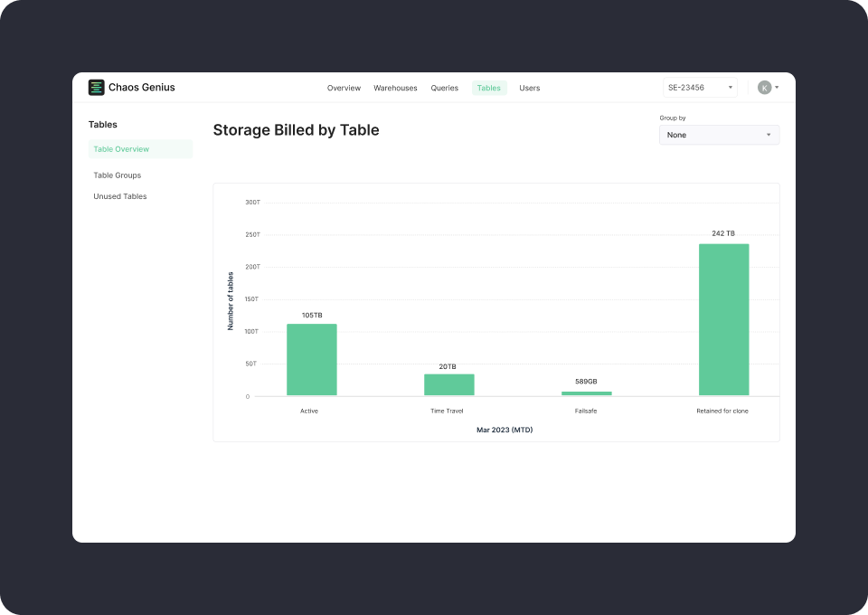The image size is (868, 615).
Task: Click the Retained for clone bar
Action: pos(723,321)
